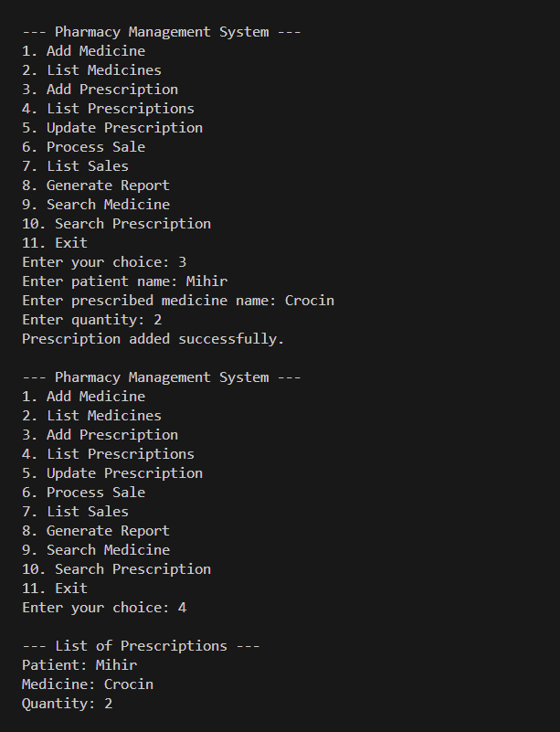Click the 'Enter your choice: 4' line
The height and width of the screenshot is (732, 560).
click(x=104, y=608)
